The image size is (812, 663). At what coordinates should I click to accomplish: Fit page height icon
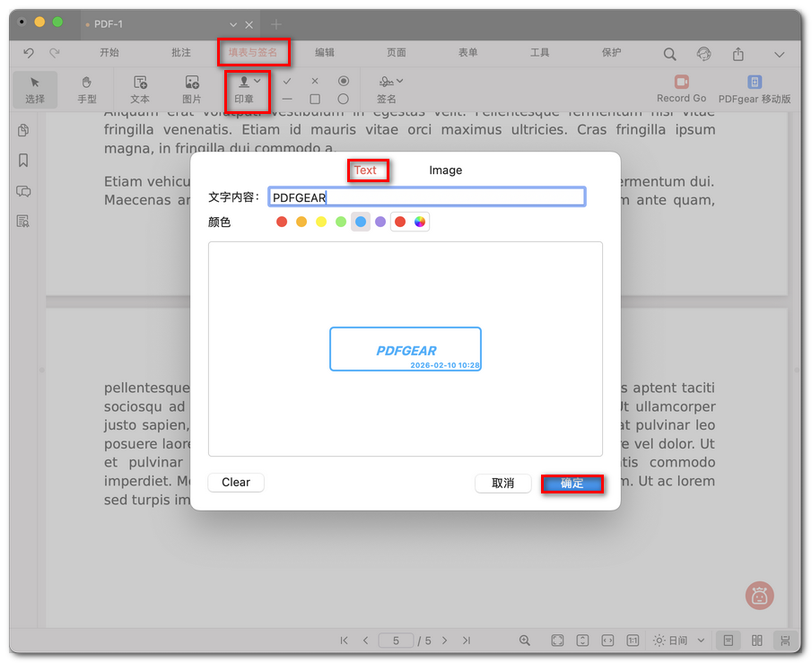point(582,641)
